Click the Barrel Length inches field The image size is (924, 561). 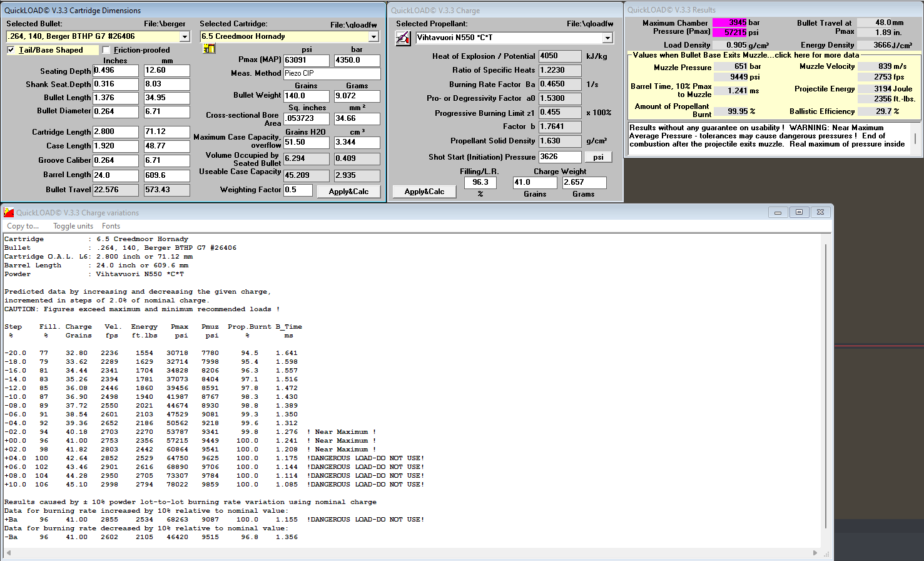[x=116, y=175]
